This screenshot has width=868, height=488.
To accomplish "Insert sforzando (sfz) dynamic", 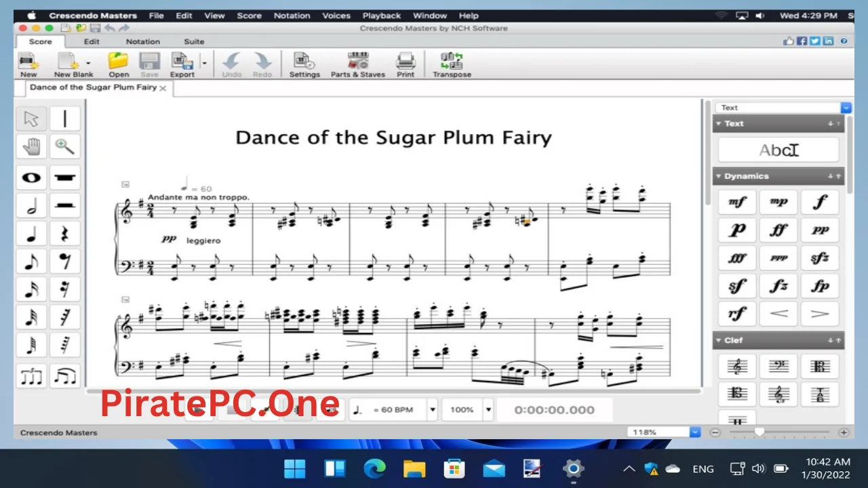I will (x=820, y=258).
